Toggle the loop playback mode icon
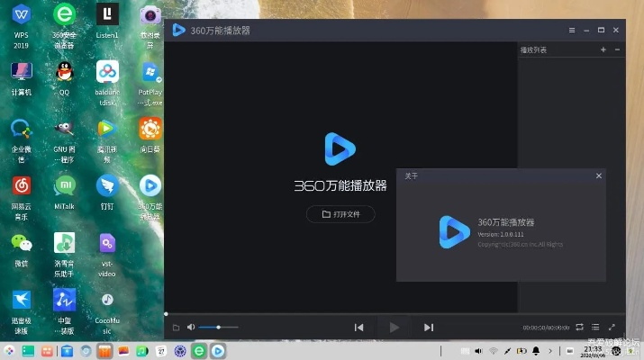Image resolution: width=644 pixels, height=360 pixels. coord(579,328)
